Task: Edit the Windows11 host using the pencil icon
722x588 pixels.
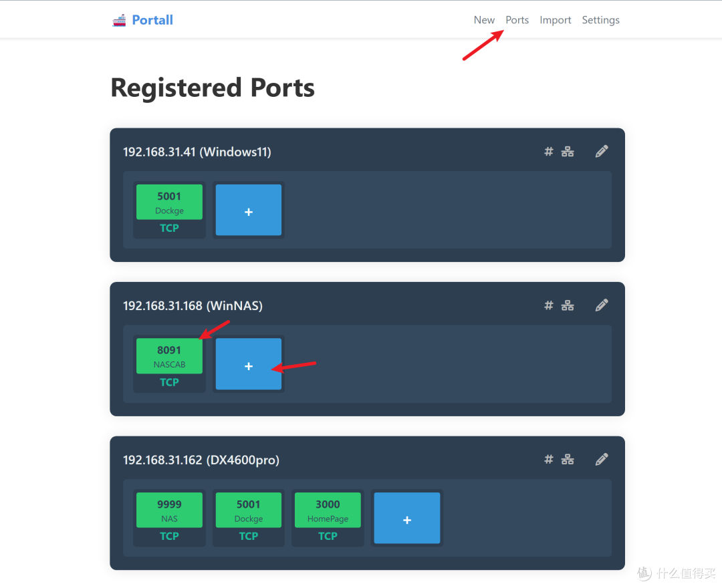Action: [601, 151]
